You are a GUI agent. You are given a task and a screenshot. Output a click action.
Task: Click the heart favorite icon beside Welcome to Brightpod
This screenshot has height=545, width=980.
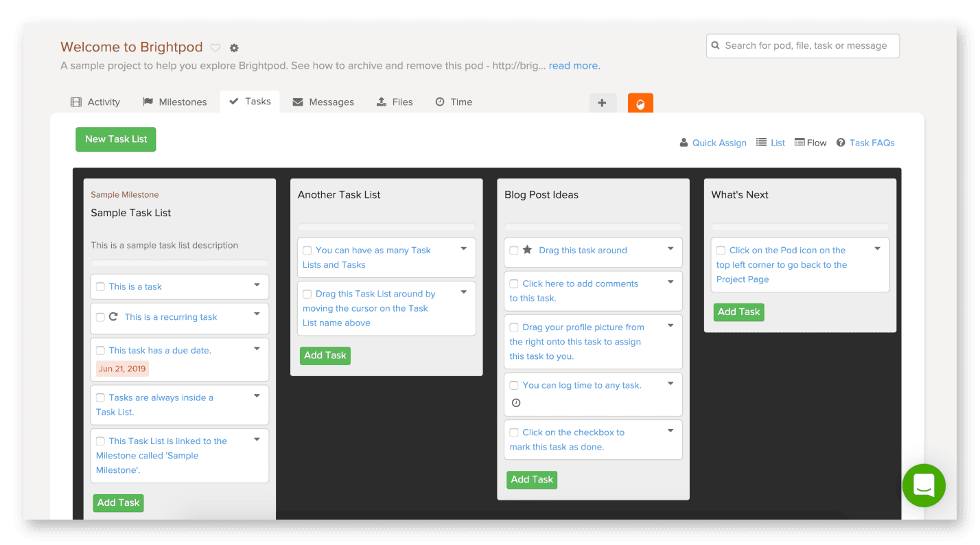pyautogui.click(x=215, y=48)
